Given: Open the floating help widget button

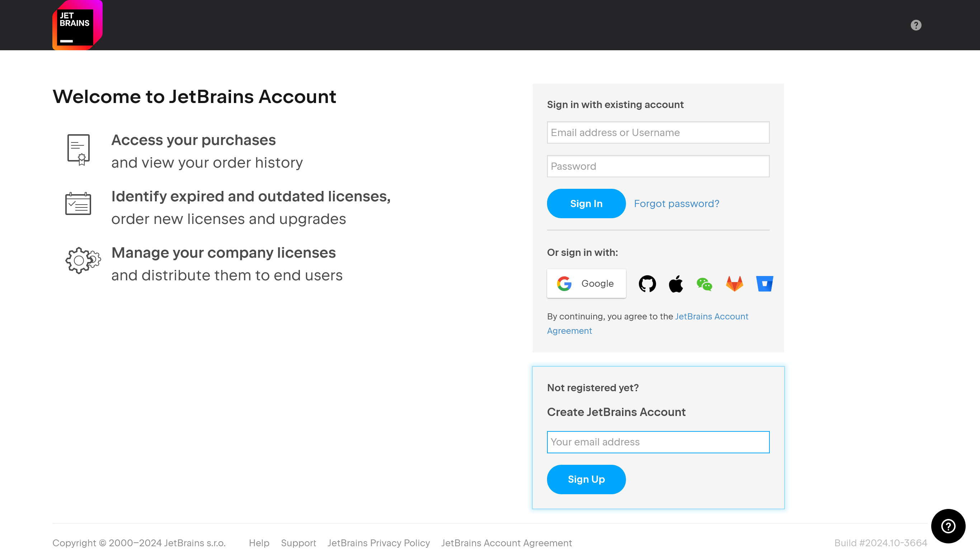Looking at the screenshot, I should 948,526.
